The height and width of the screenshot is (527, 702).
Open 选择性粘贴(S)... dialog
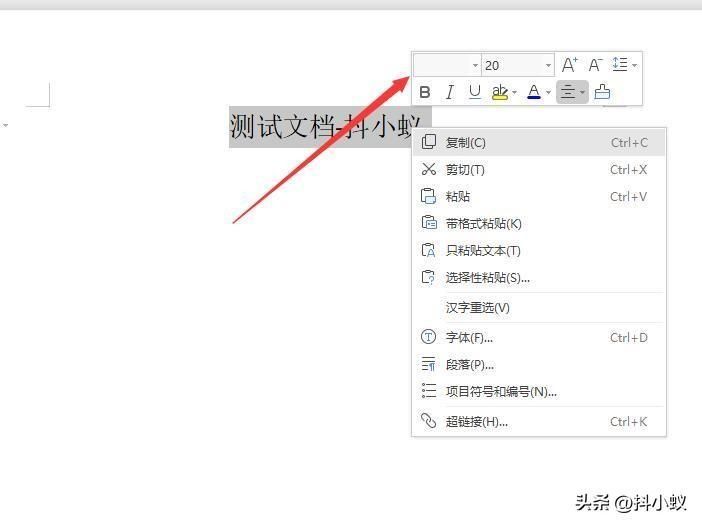[539, 278]
